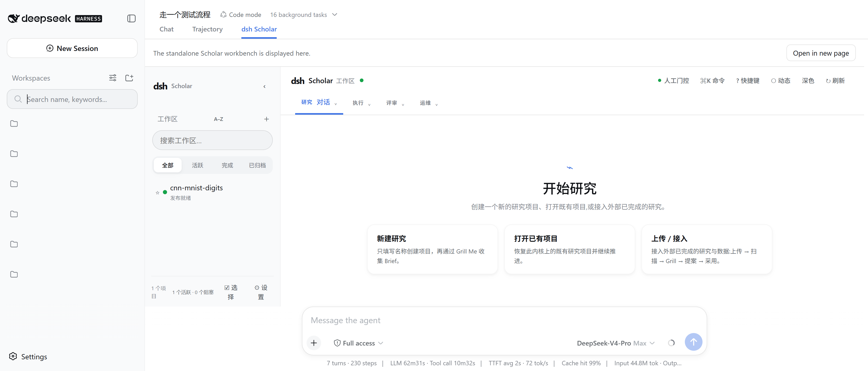Click the new workspace folder icon
The image size is (868, 371).
pos(129,78)
